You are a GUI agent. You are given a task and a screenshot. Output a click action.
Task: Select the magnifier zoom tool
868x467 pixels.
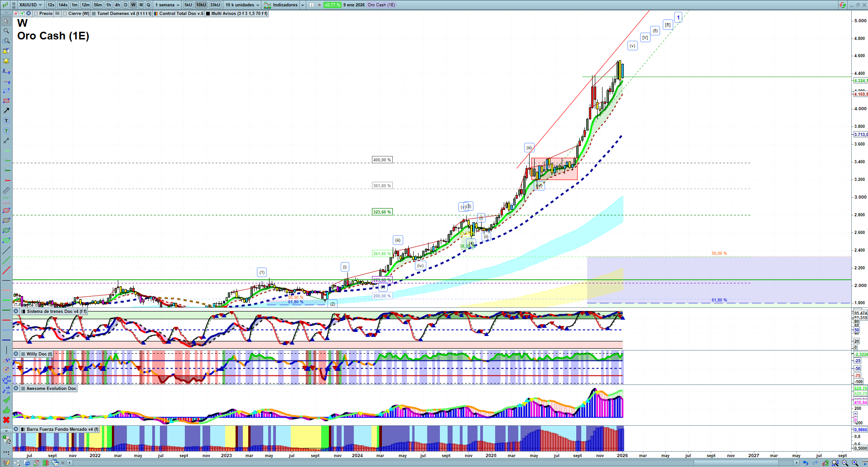[x=6, y=31]
